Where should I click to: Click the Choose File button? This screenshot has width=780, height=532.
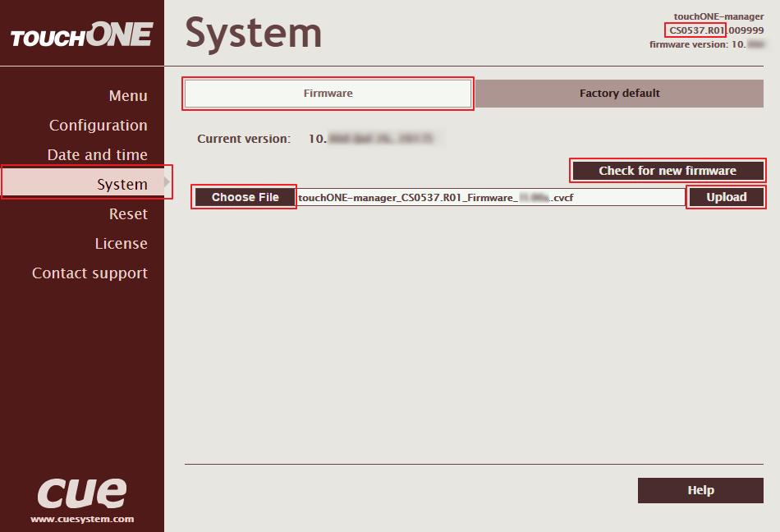[245, 197]
